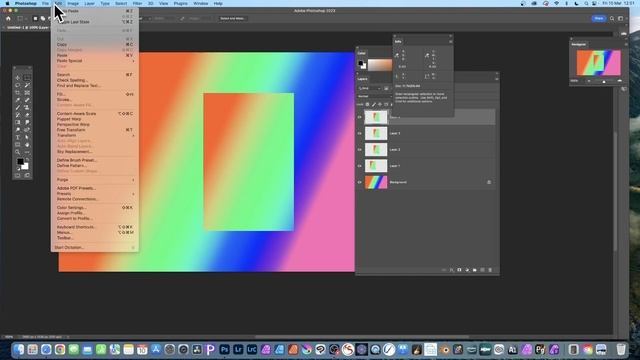Image resolution: width=640 pixels, height=360 pixels.
Task: Select the Hand tool
Action: (27, 144)
